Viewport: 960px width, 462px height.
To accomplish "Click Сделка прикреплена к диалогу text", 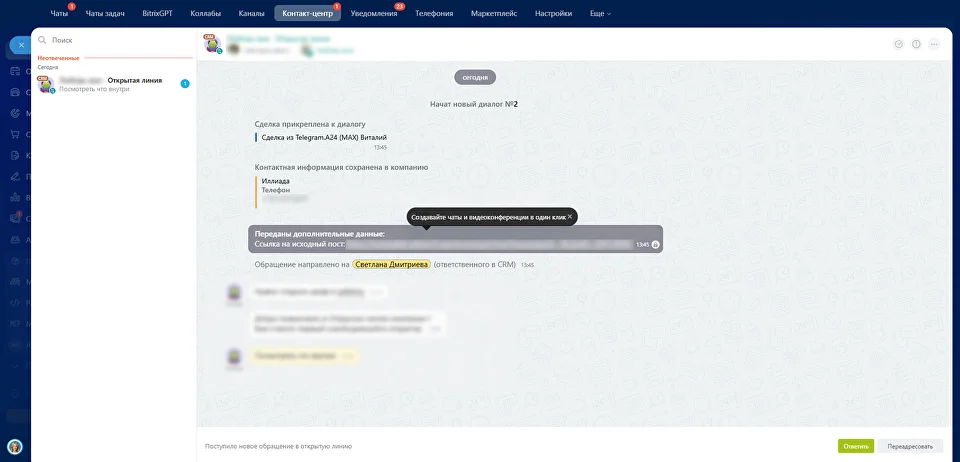I will (310, 124).
